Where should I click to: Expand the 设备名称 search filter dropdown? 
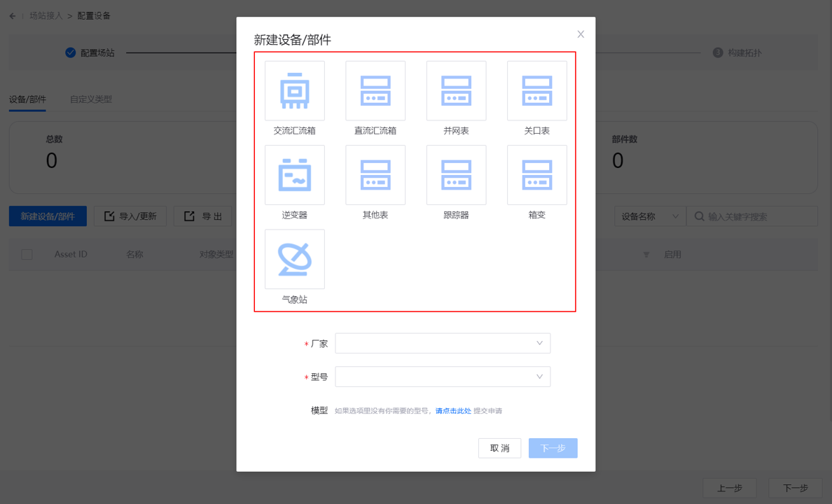tap(649, 217)
